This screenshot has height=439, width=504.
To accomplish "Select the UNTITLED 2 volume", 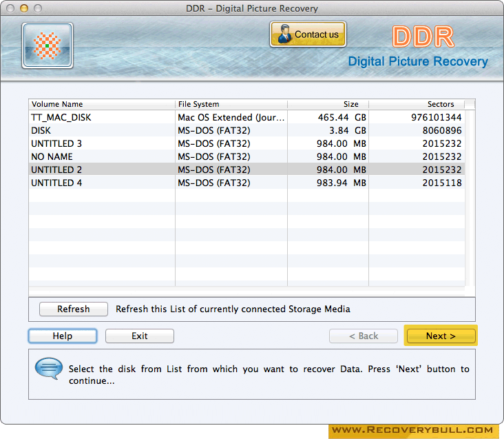I will click(x=246, y=170).
